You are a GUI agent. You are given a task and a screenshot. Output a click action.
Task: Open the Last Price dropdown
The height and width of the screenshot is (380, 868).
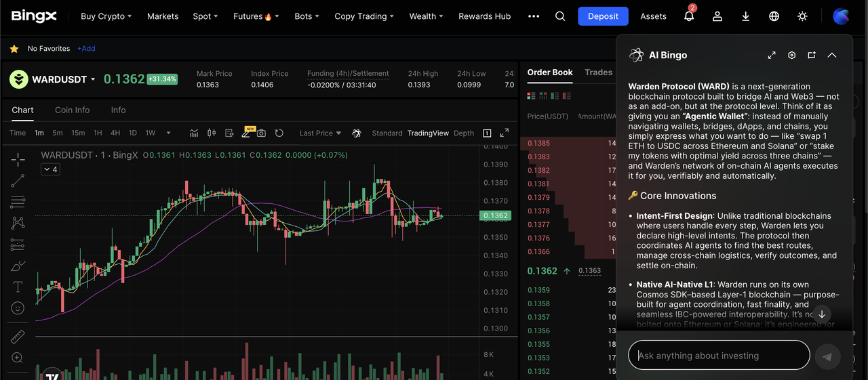(x=320, y=133)
